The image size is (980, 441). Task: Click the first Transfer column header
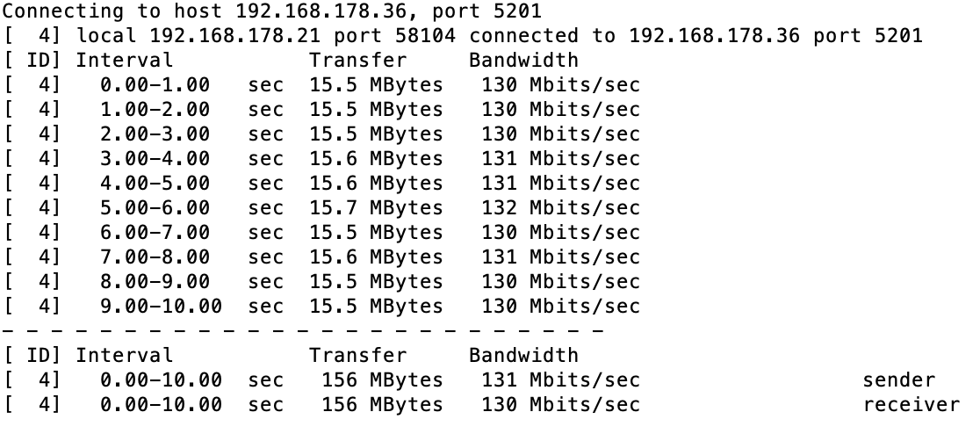[357, 61]
